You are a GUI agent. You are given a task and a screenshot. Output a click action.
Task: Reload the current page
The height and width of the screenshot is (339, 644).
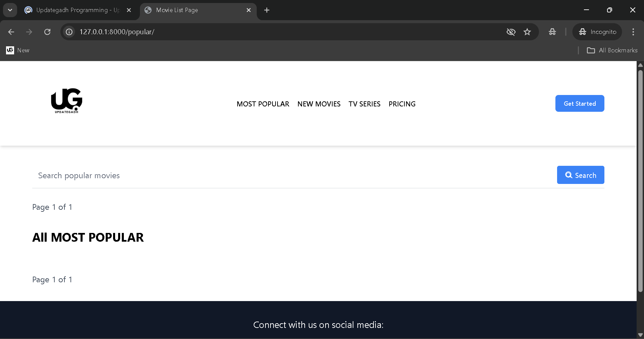[47, 32]
